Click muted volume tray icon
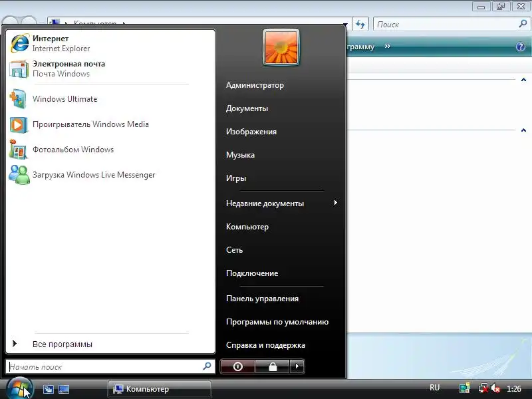 coord(495,388)
